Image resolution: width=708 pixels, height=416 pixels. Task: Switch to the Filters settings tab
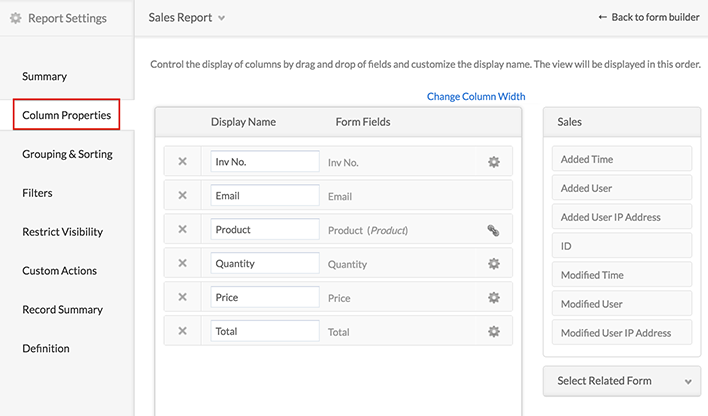point(37,192)
